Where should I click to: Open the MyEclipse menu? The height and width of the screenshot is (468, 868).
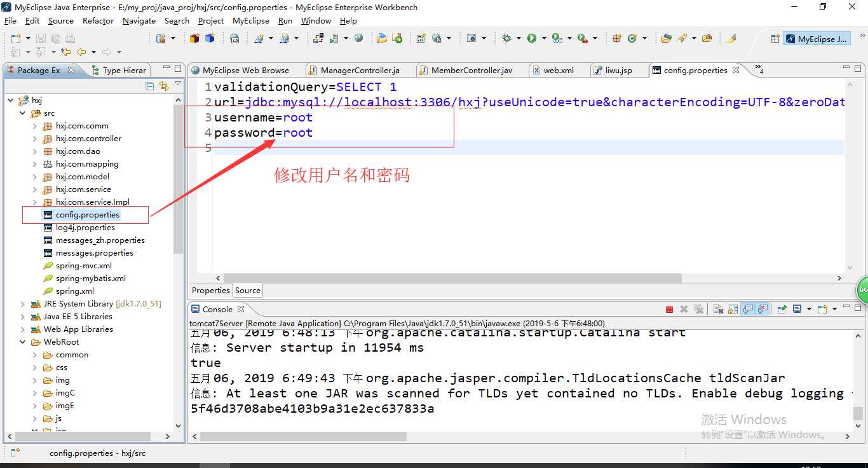[251, 20]
